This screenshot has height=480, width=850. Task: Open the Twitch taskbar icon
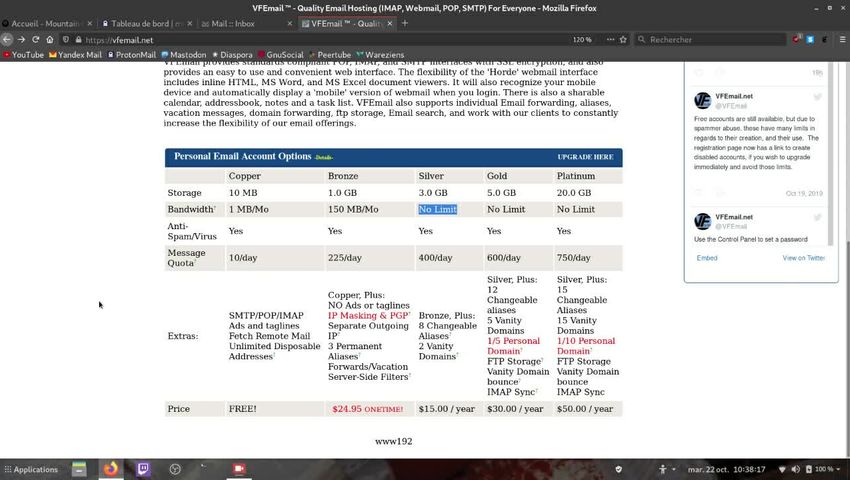pos(143,469)
